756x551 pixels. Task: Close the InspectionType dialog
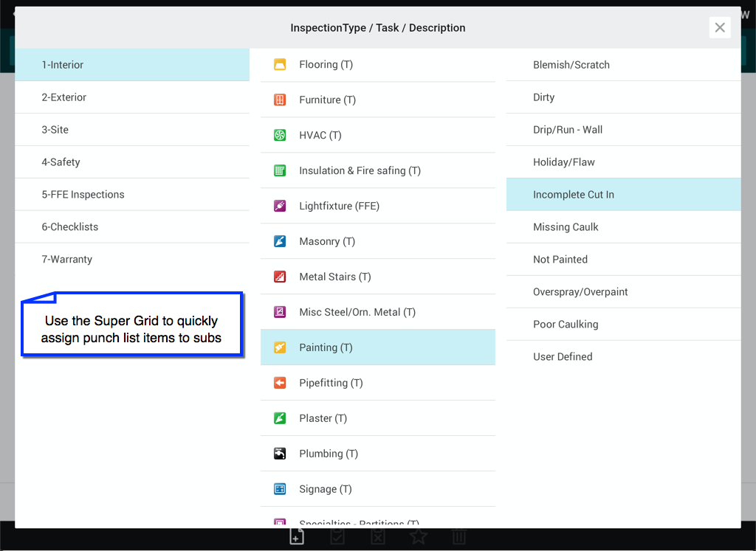pos(720,28)
